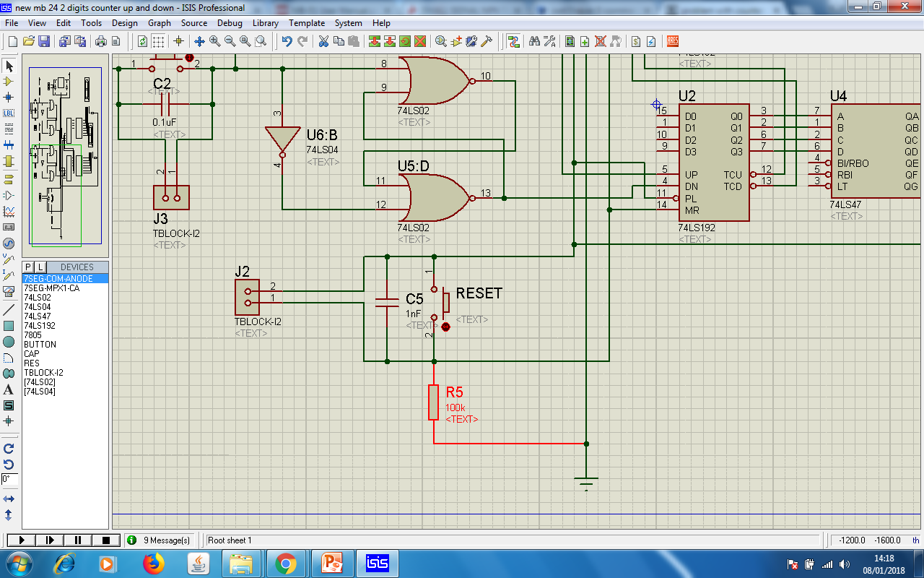Redraw the display

pyautogui.click(x=142, y=41)
